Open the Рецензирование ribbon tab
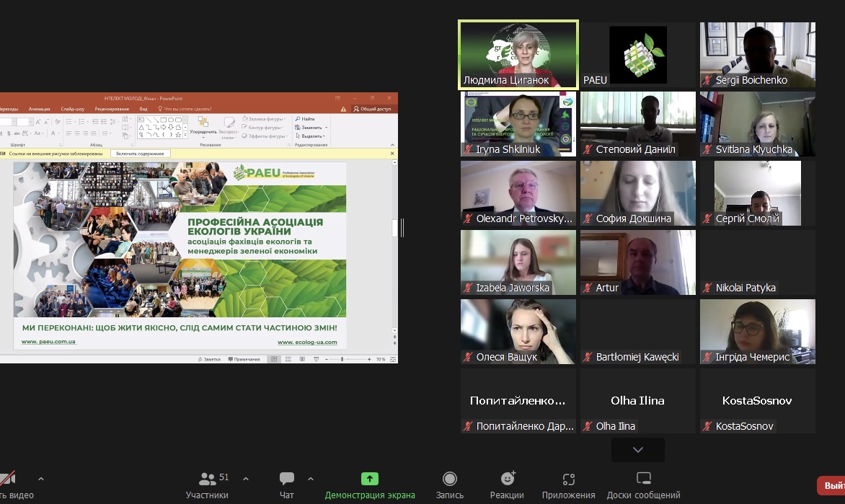 point(112,109)
